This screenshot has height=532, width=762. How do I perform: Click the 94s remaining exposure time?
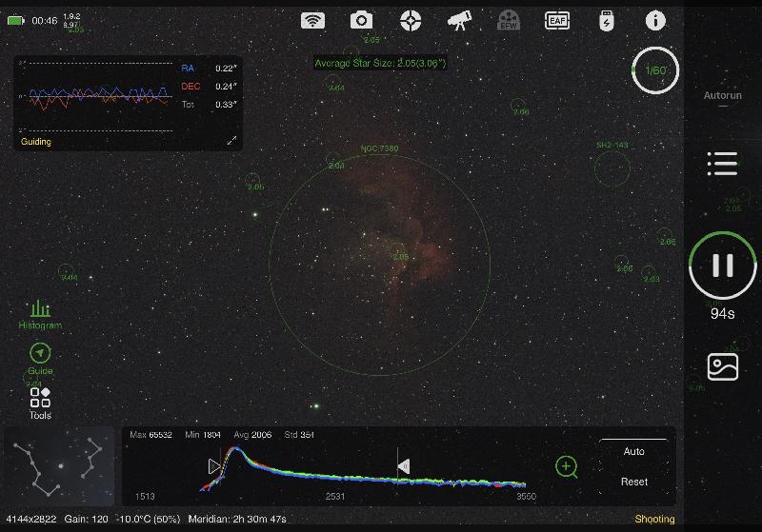(723, 313)
